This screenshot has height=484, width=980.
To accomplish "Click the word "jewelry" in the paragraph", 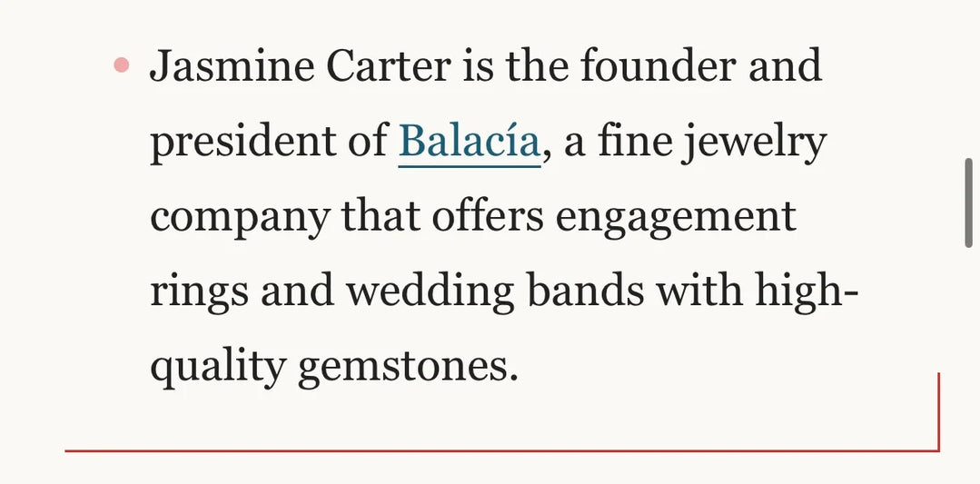I will tap(755, 143).
